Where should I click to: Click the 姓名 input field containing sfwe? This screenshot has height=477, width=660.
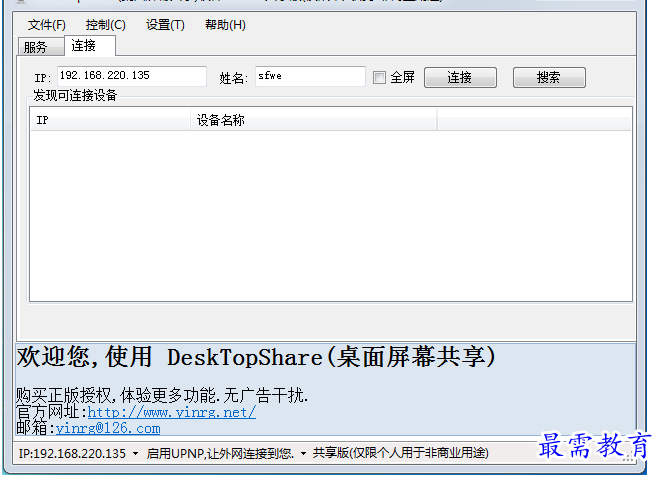point(310,76)
